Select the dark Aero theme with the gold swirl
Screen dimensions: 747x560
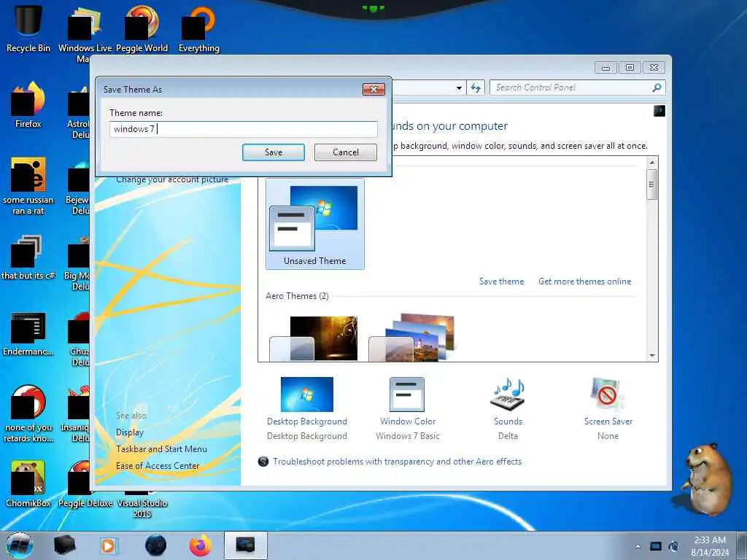pyautogui.click(x=314, y=338)
